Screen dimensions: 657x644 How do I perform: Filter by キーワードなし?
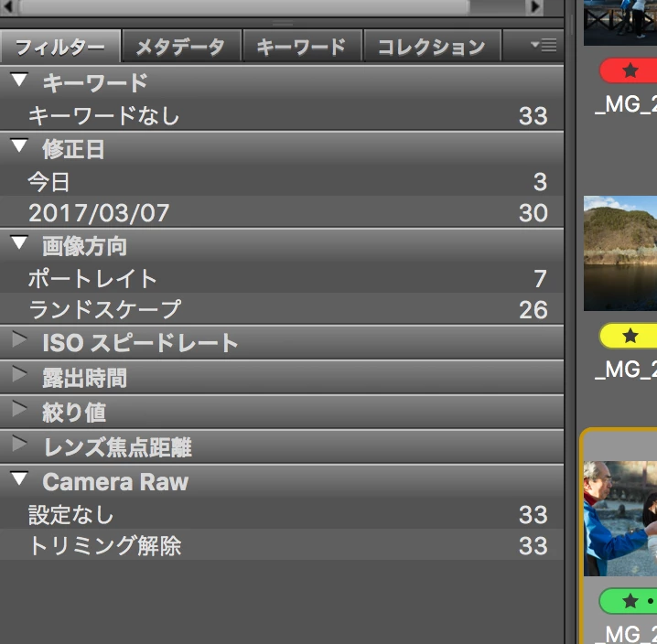tap(282, 115)
